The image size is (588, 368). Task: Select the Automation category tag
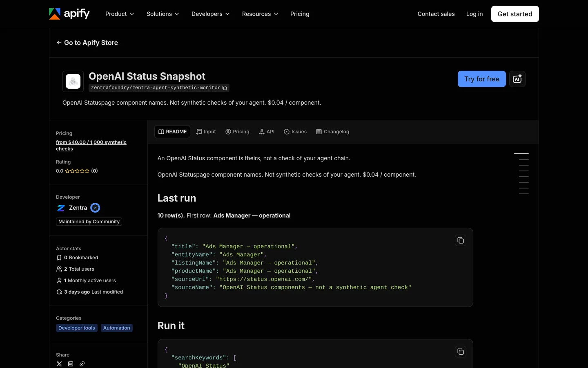(x=117, y=328)
